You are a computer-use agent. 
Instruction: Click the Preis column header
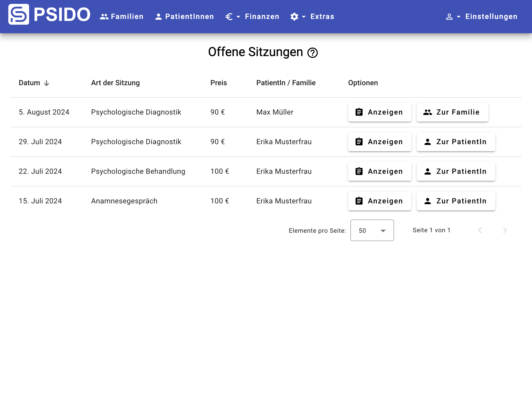click(219, 83)
